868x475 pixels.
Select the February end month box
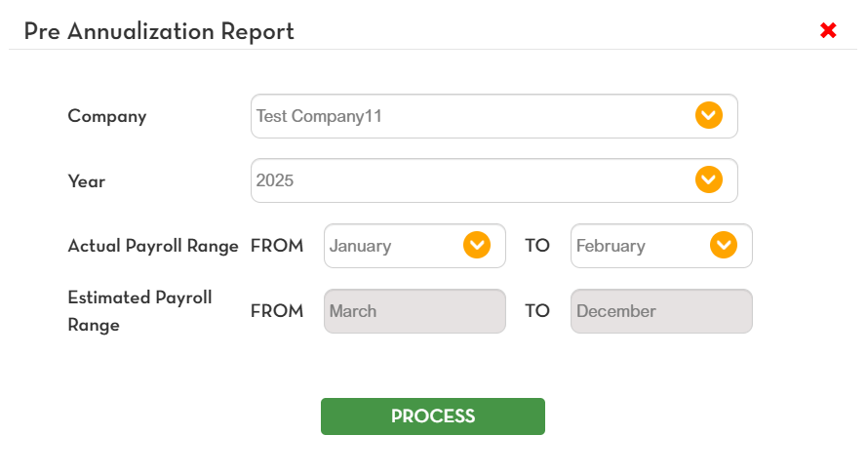point(661,246)
